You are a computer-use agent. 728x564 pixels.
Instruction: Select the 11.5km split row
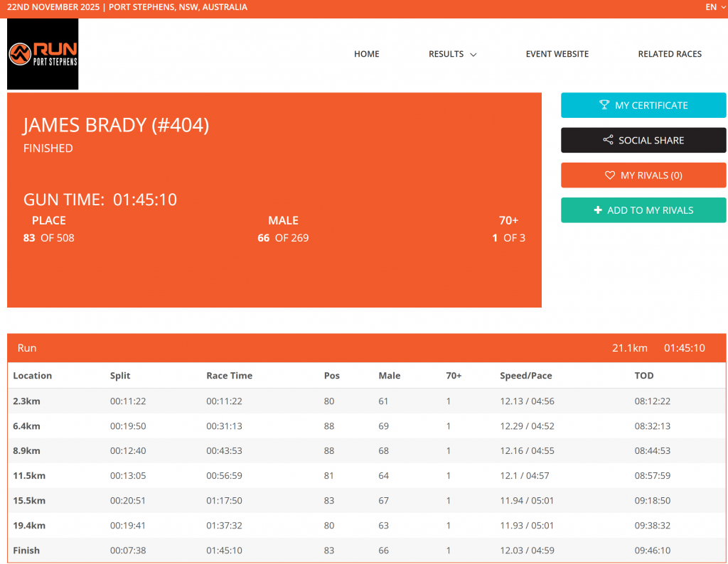(x=366, y=476)
